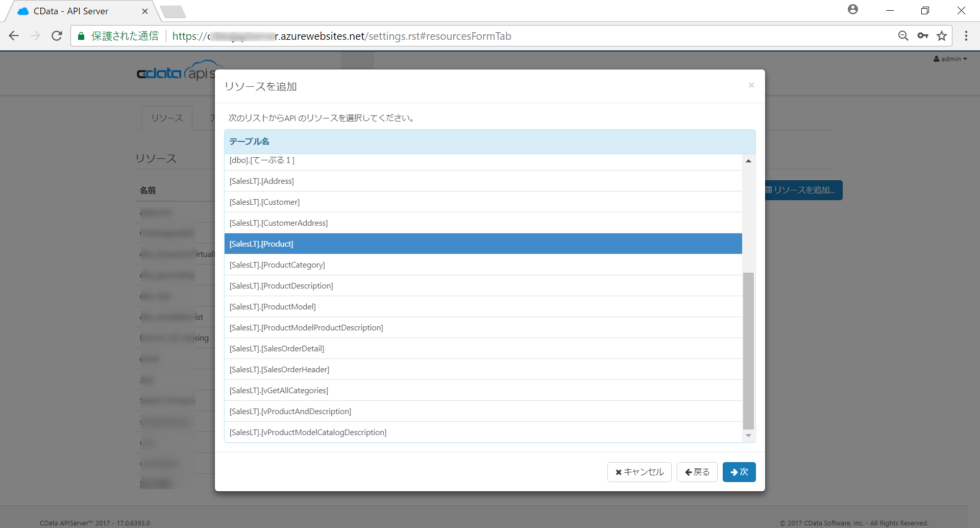Click the キャンセル button
Viewport: 980px width, 528px height.
(639, 472)
